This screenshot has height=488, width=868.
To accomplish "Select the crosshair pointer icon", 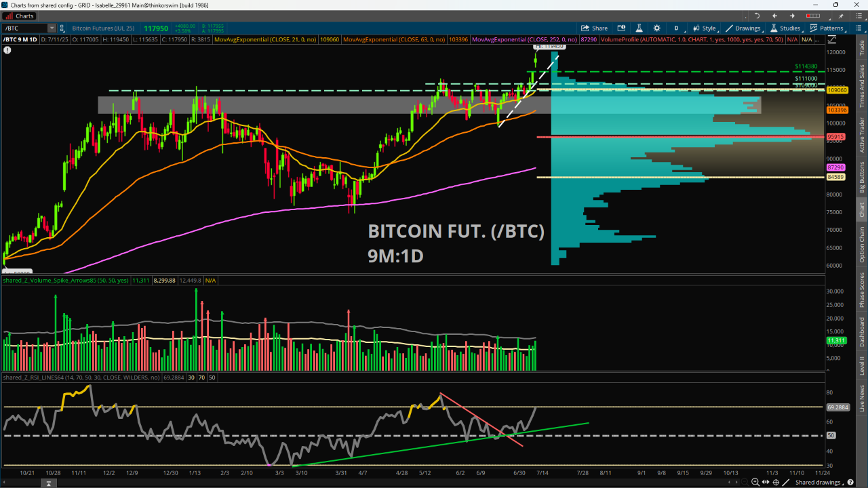I will 775,482.
